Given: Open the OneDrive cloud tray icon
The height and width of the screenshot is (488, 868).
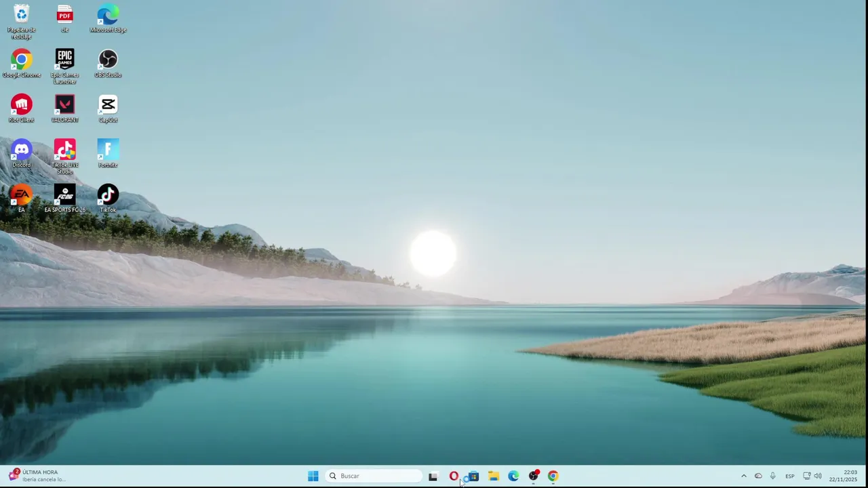Looking at the screenshot, I should (x=758, y=476).
